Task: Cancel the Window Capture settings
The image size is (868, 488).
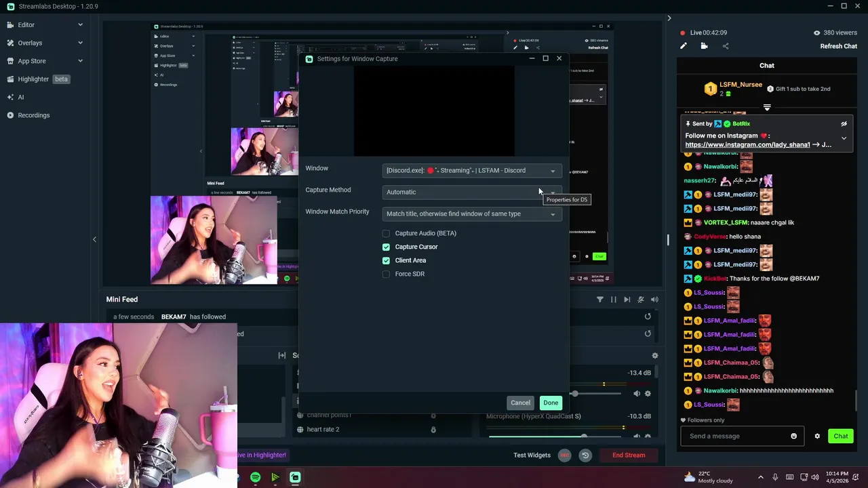Action: (520, 403)
